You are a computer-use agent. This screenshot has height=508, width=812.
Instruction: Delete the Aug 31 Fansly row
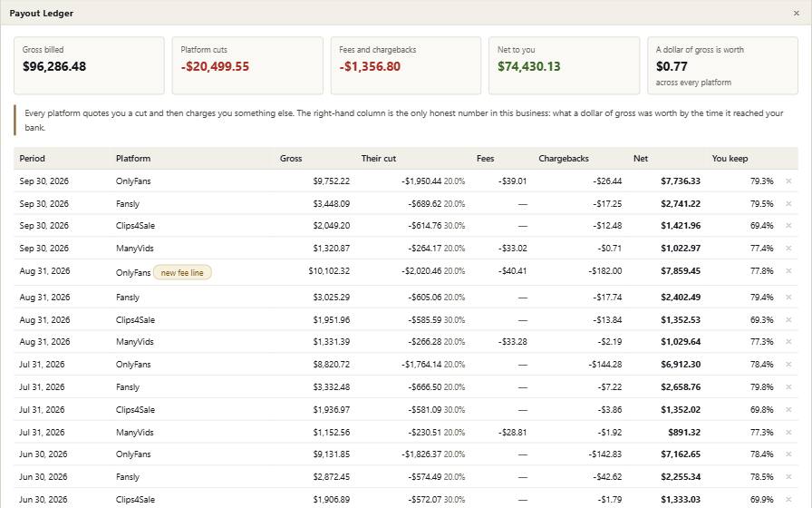click(788, 297)
